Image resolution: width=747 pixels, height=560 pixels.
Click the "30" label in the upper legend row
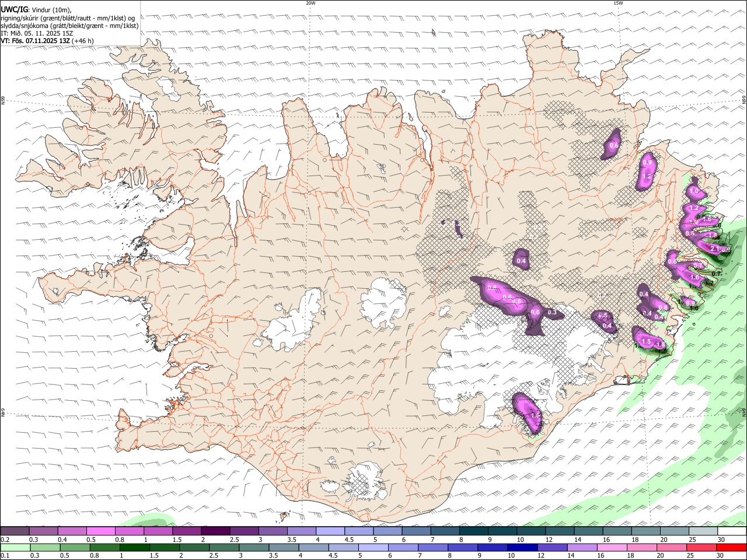point(721,540)
